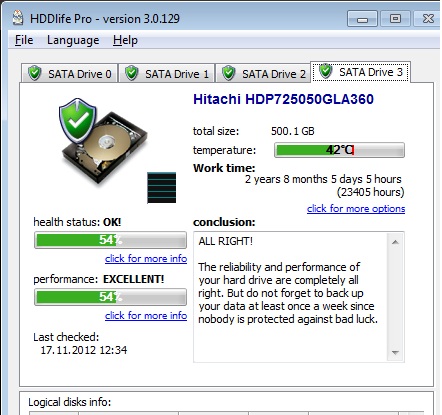Switch to the SATA Drive 0 tab
This screenshot has height=415, width=442.
click(x=70, y=73)
